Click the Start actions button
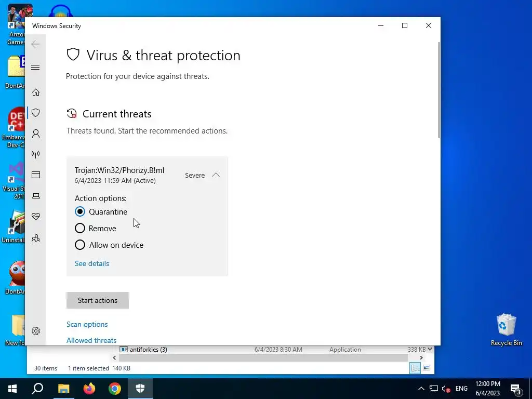Image resolution: width=532 pixels, height=399 pixels. click(x=97, y=300)
